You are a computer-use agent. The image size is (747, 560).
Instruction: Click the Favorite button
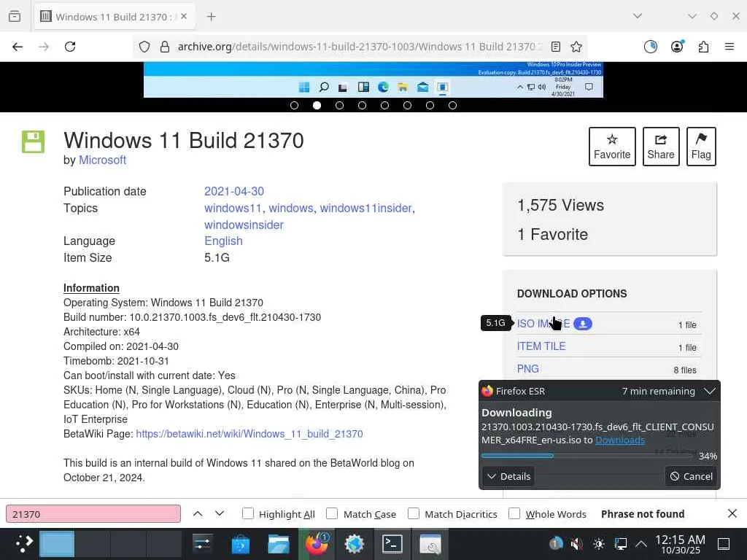click(612, 147)
